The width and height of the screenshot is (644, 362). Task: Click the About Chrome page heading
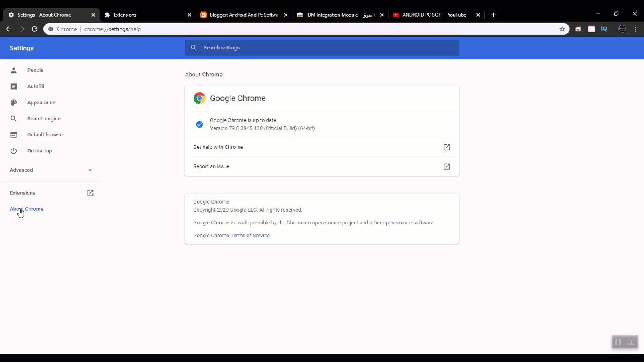click(204, 74)
